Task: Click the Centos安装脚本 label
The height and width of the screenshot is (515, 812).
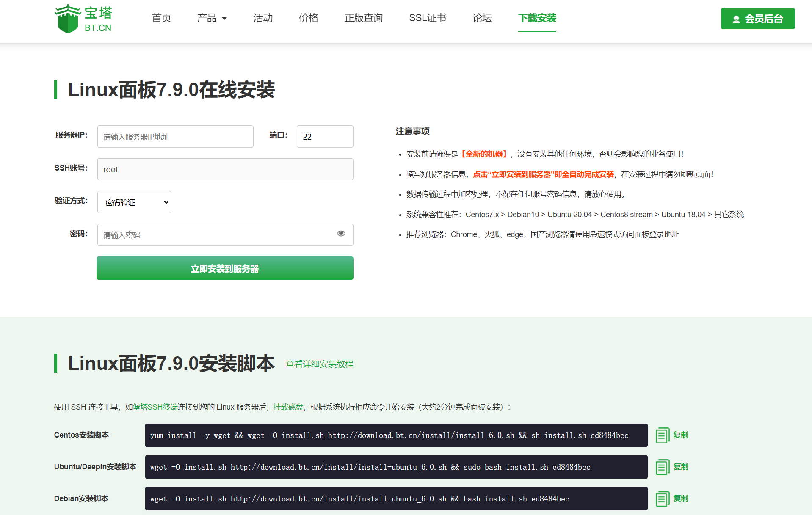Action: [x=81, y=435]
